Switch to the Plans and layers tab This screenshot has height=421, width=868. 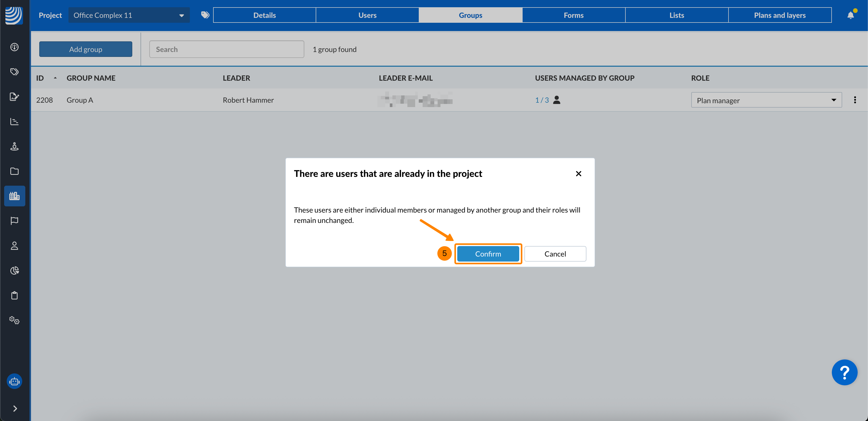point(780,15)
